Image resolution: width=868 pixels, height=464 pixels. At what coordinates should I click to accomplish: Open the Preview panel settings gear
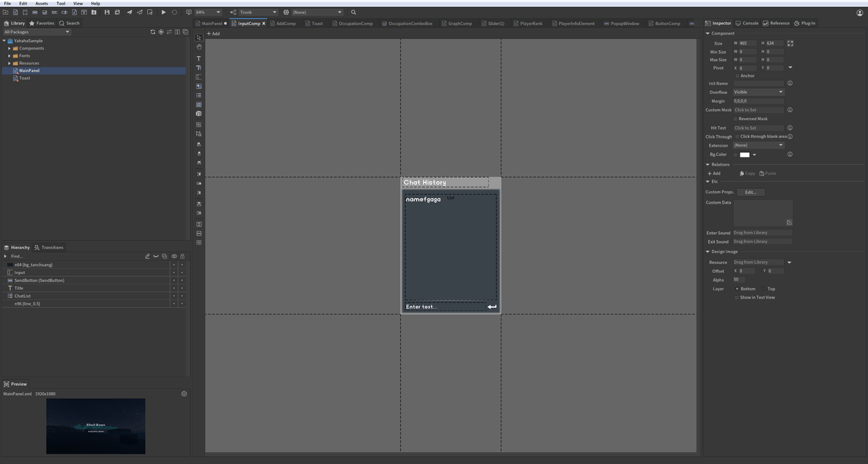click(184, 393)
